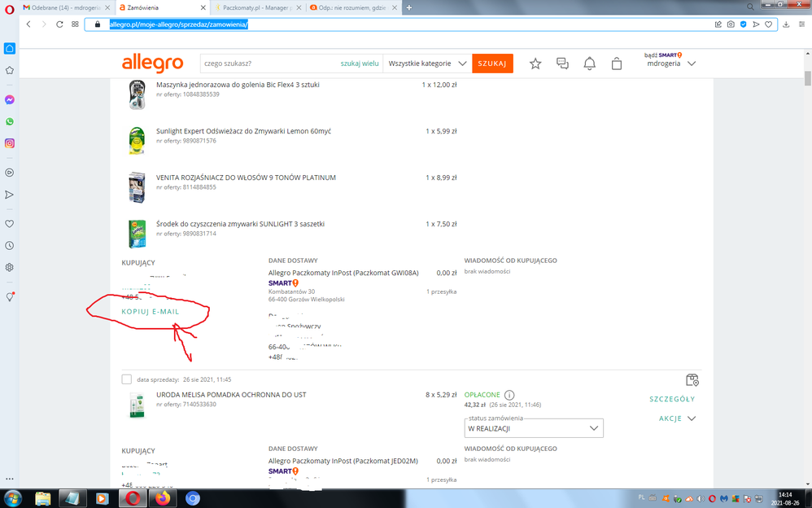Open the sidebar player icon
Viewport: 812px width, 508px height.
click(x=9, y=173)
